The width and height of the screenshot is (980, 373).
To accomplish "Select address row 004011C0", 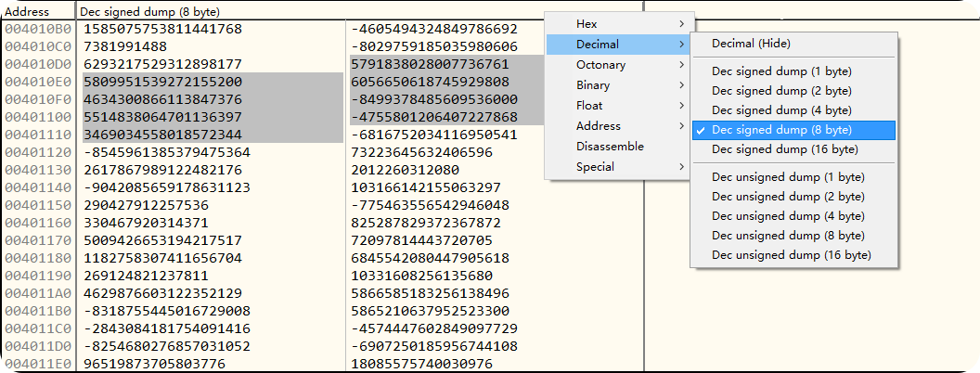I will click(x=37, y=328).
